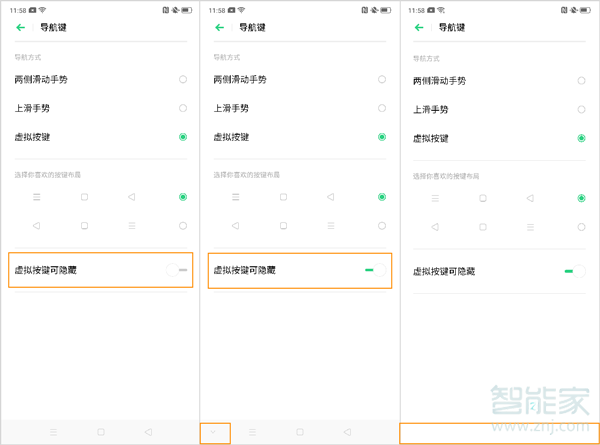Viewport: 600px width, 445px height.
Task: Select the 上滑手势 radio button in the left screen
Action: click(183, 108)
